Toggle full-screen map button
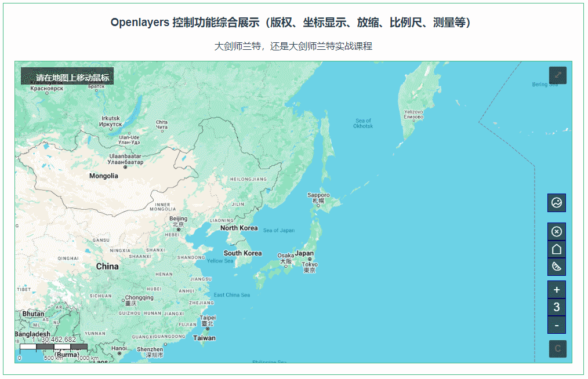This screenshot has height=379, width=588. pyautogui.click(x=558, y=75)
